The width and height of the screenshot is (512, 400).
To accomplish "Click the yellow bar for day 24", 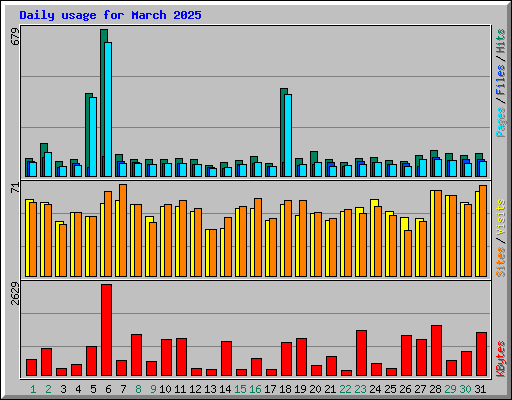I will point(373,238).
